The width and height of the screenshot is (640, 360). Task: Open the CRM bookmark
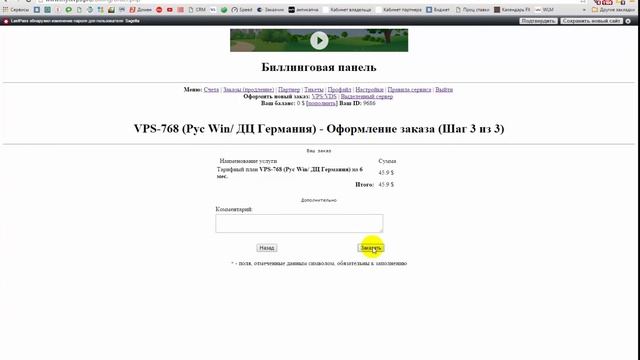coord(197,9)
